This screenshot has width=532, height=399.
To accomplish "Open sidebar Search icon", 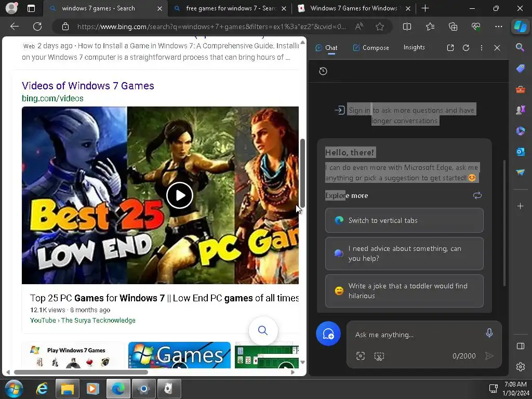I will click(x=520, y=47).
